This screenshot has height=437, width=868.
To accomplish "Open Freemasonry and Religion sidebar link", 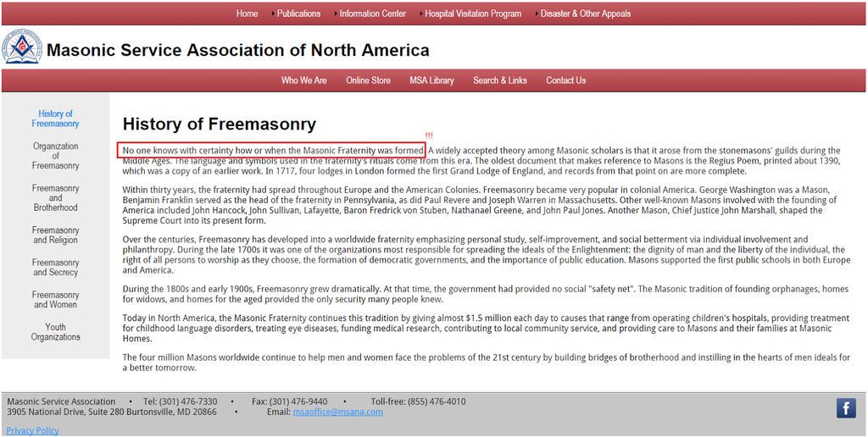I will pos(55,235).
